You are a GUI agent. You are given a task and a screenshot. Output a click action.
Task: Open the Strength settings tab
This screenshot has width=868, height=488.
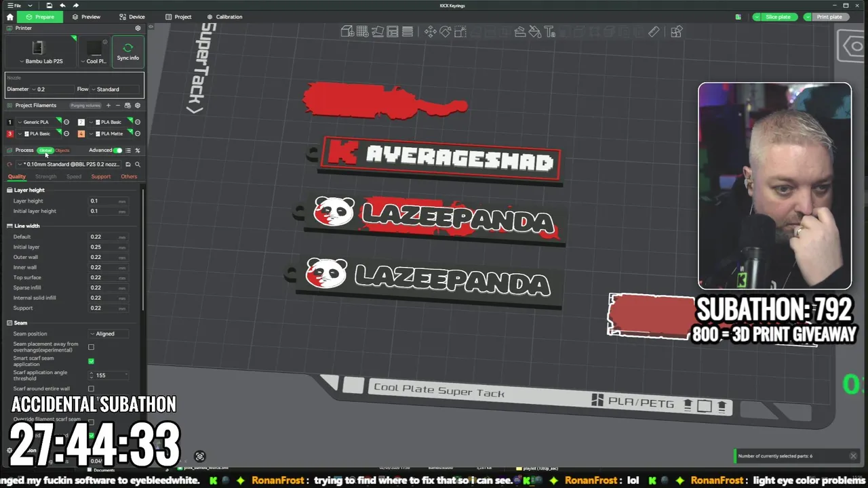(46, 176)
